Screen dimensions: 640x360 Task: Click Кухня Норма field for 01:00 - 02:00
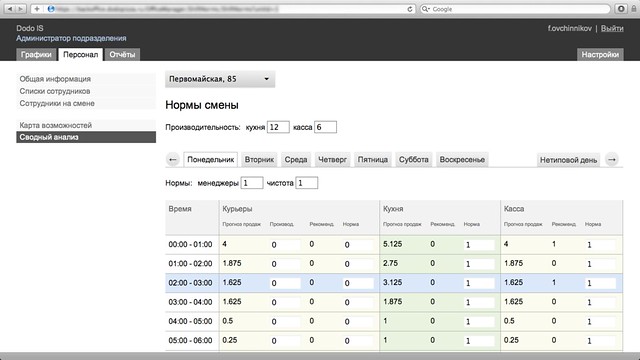(x=479, y=264)
